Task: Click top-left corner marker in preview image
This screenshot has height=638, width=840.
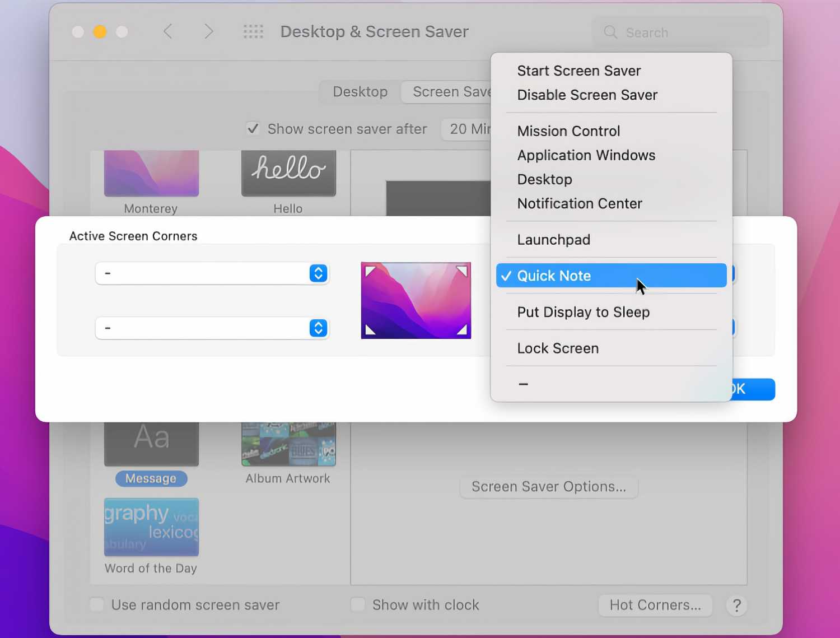Action: (370, 271)
